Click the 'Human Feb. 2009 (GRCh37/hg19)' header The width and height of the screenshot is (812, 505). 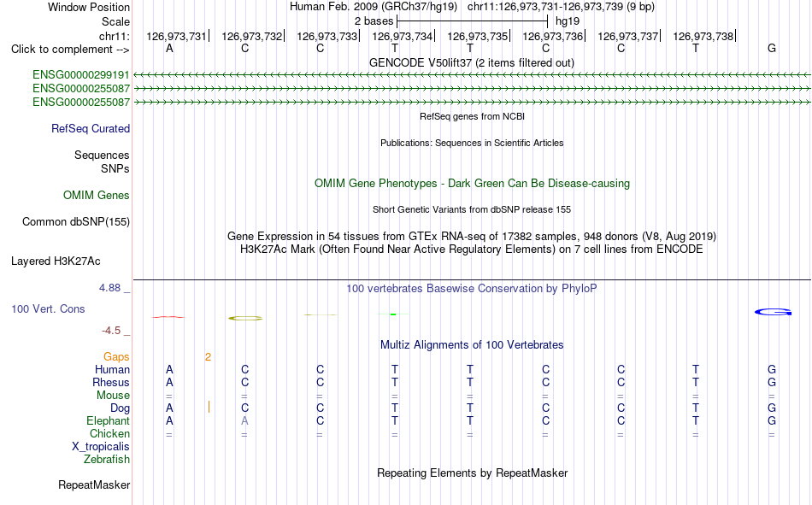[x=374, y=7]
